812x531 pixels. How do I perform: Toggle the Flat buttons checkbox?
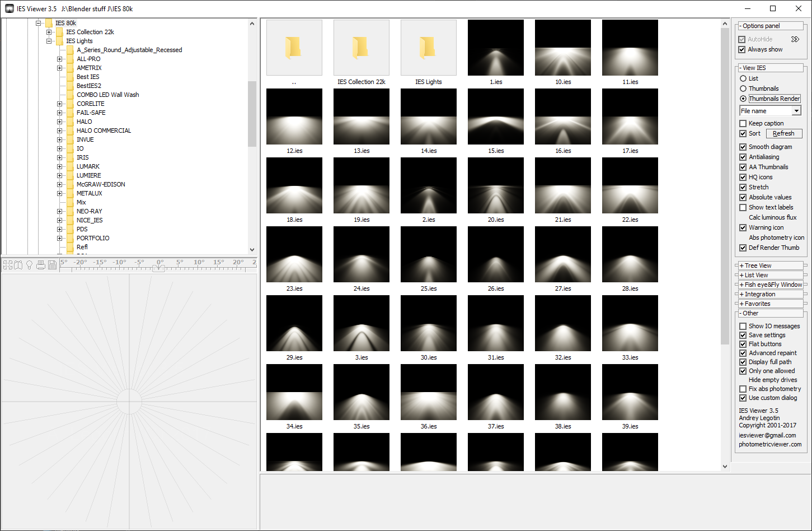point(743,344)
